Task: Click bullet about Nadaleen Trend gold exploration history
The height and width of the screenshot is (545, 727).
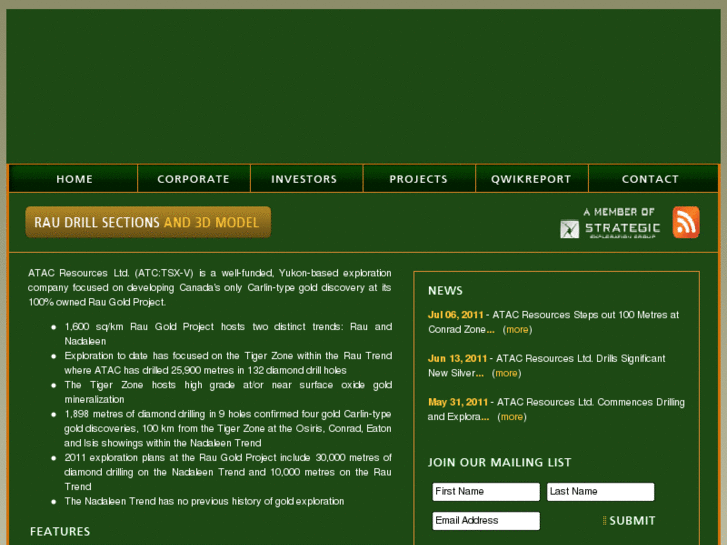Action: (204, 501)
